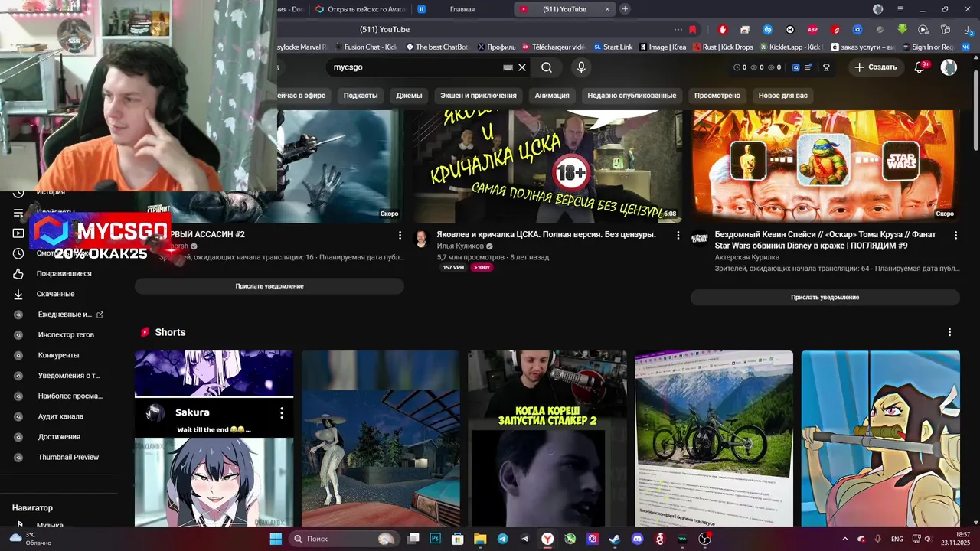
Task: Open the Fusion Chat - Kick bookmark
Action: coord(365,47)
